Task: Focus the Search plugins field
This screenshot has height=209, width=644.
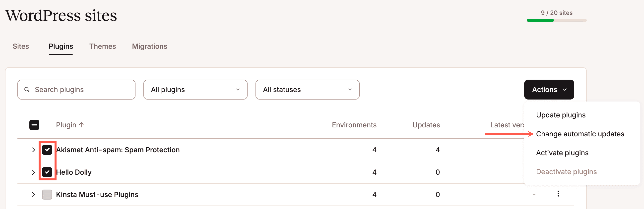Action: (76, 90)
